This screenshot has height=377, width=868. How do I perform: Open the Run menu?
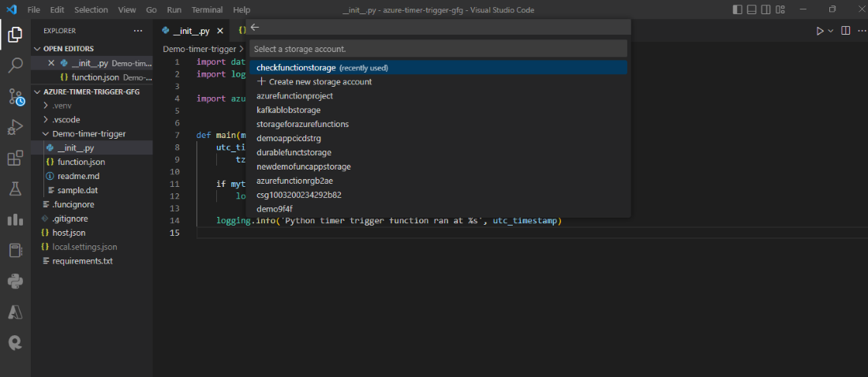pyautogui.click(x=174, y=10)
